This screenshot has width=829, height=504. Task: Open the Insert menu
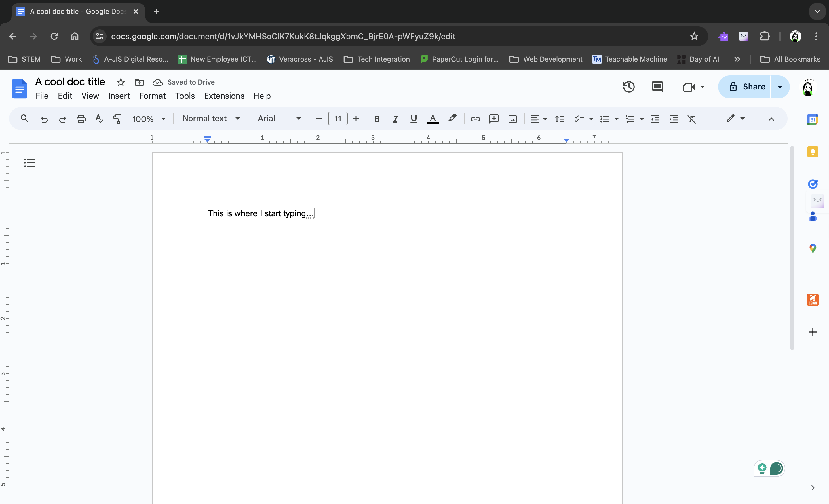coord(119,96)
